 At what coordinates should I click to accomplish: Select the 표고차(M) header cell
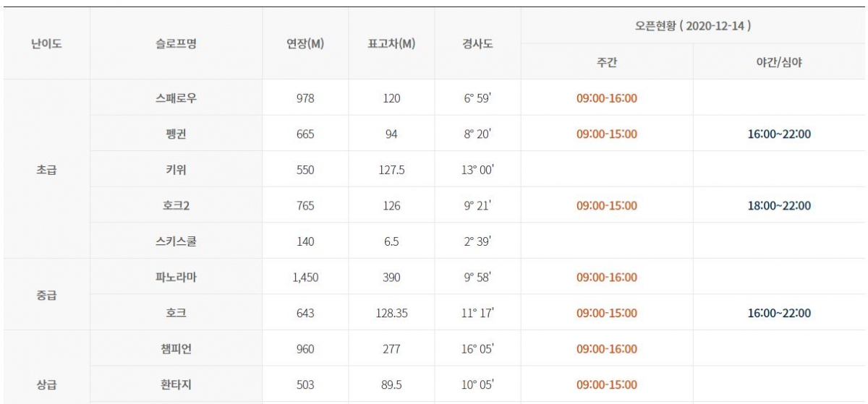click(391, 43)
